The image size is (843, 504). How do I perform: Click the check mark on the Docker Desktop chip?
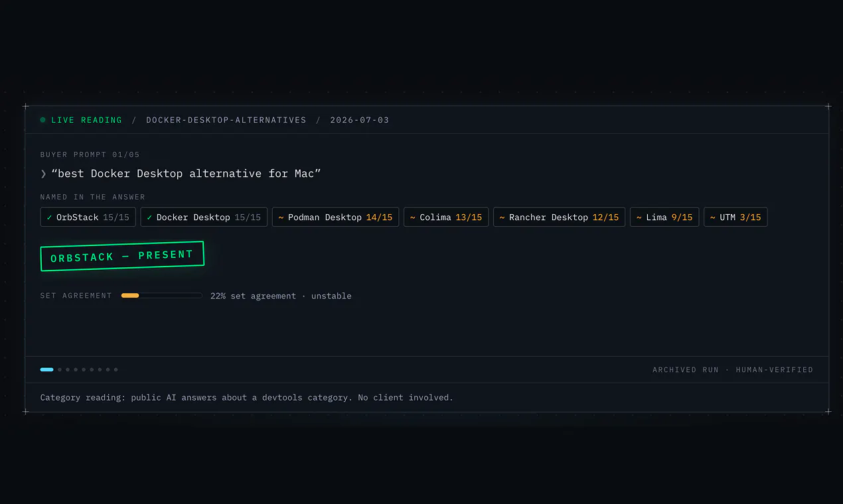149,218
